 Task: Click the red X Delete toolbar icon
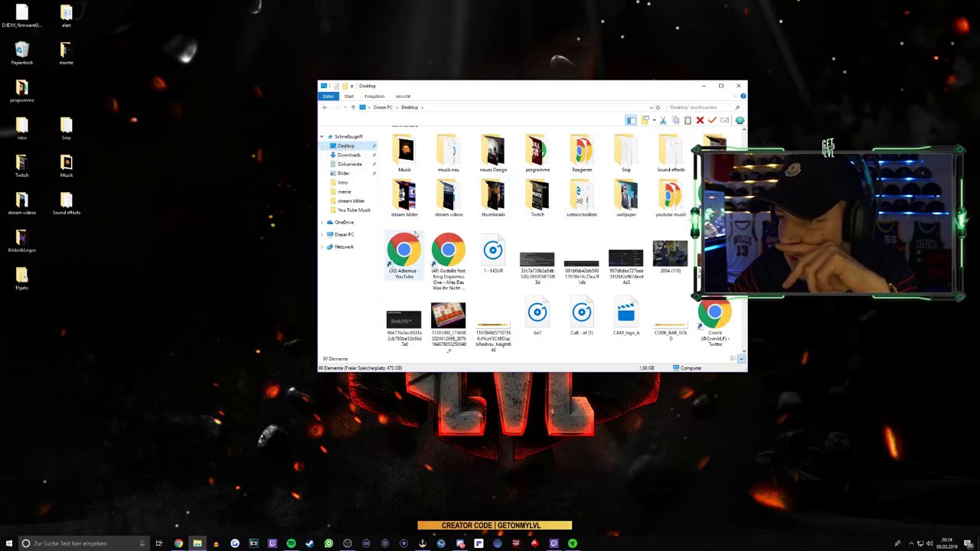[700, 120]
